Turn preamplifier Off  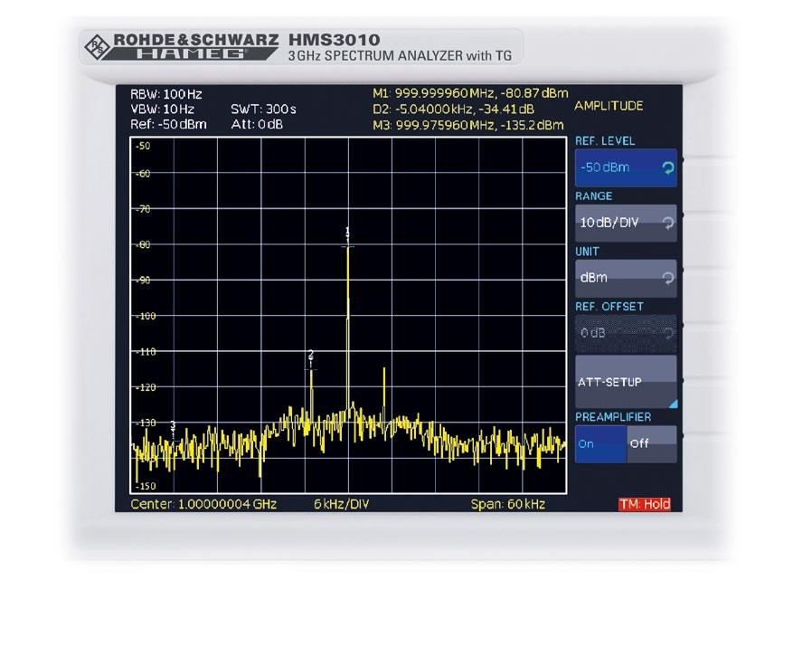pyautogui.click(x=651, y=444)
